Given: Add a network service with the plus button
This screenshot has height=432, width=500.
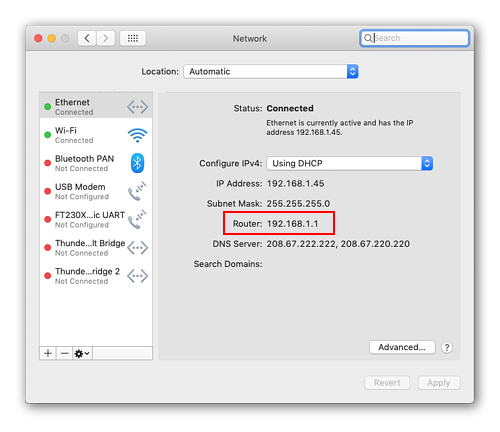Looking at the screenshot, I should [48, 353].
